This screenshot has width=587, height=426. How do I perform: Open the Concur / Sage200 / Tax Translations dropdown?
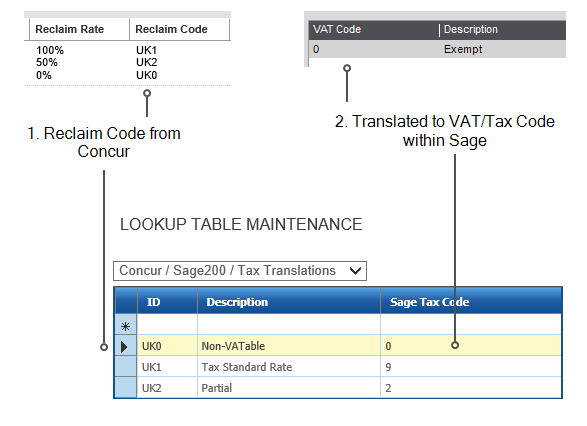click(x=240, y=271)
